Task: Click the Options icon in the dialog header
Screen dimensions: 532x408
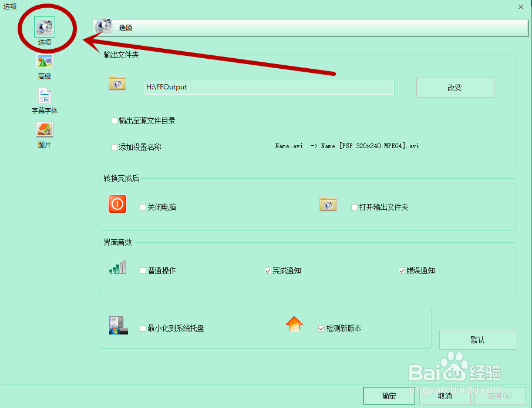Action: [x=103, y=27]
